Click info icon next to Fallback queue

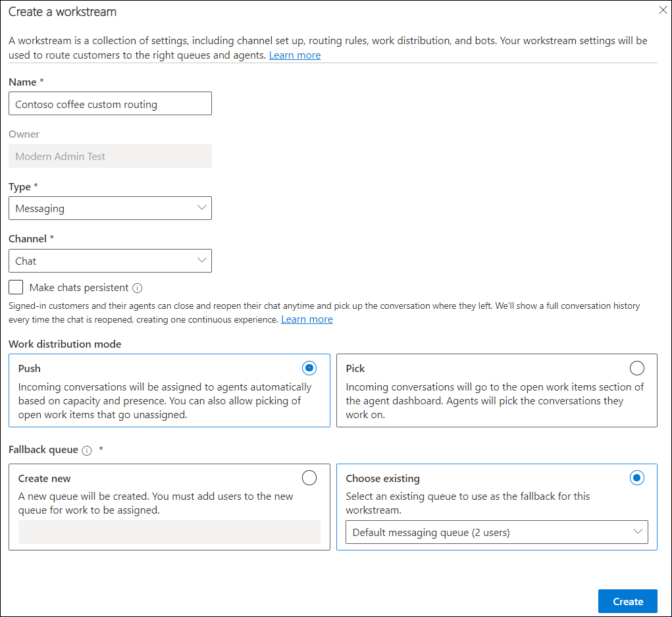tap(87, 450)
